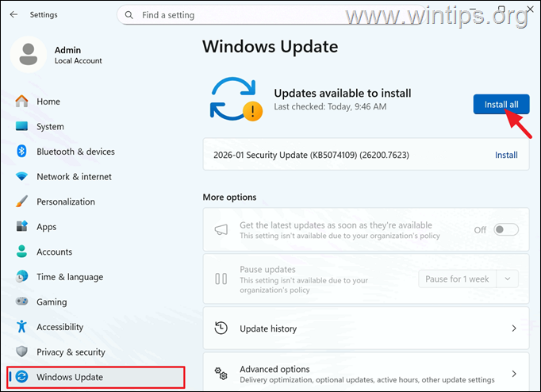Click the Home house icon
541x392 pixels.
[x=21, y=101]
